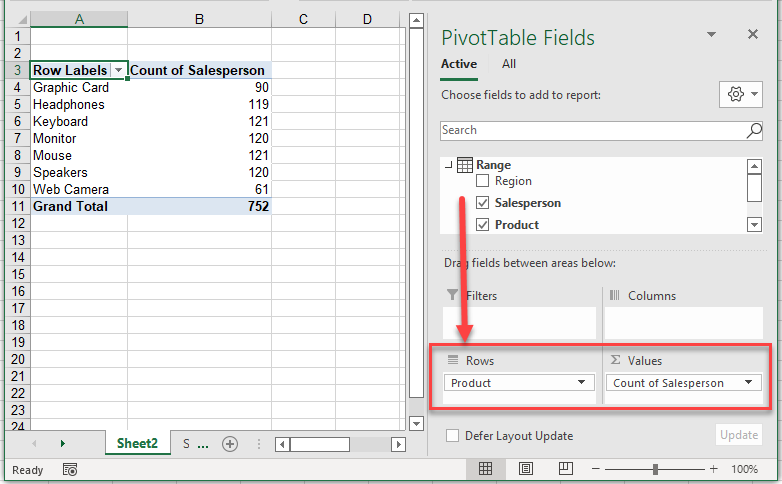Screen dimensions: 782x484
Task: Open Count of Salesperson dropdown in Values
Action: pyautogui.click(x=748, y=383)
